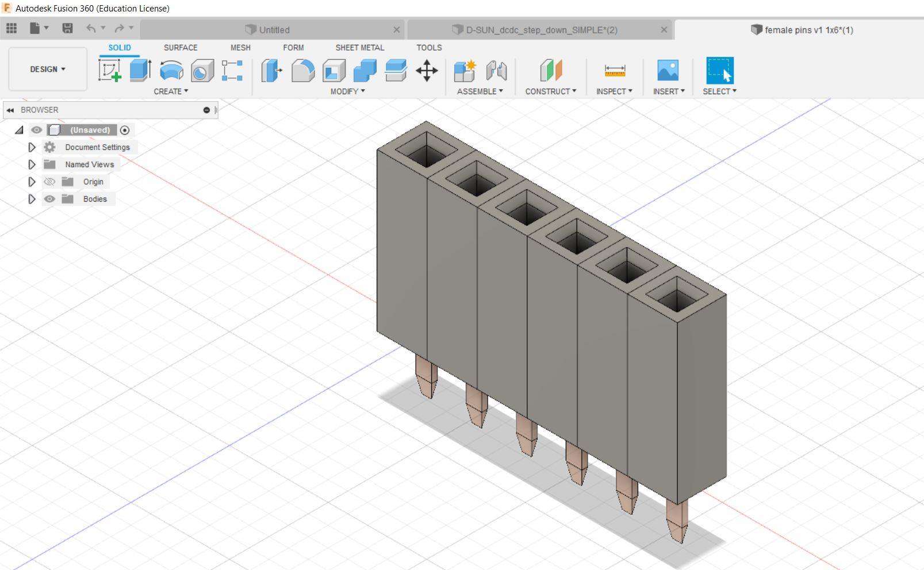Expand the Origin node
924x570 pixels.
click(x=32, y=182)
